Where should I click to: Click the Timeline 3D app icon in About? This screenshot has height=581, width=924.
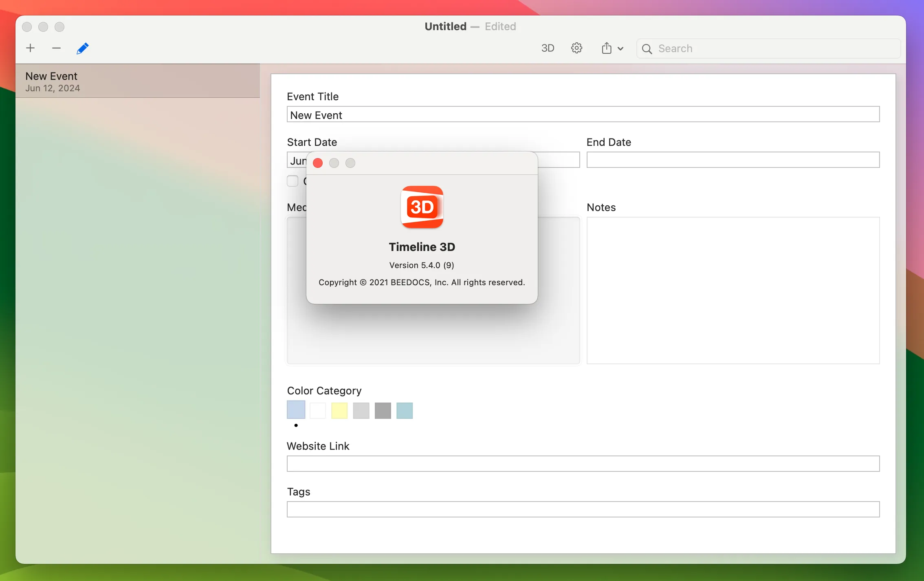coord(422,207)
